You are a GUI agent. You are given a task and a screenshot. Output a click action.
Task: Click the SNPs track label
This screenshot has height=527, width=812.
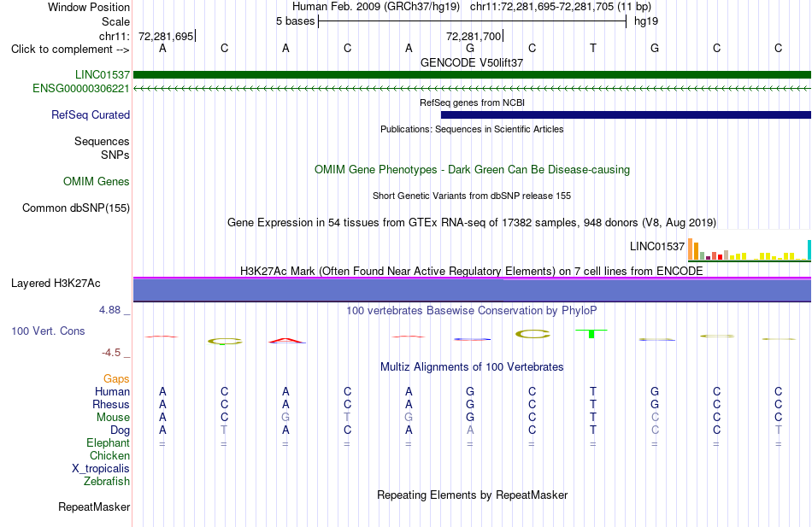tap(115, 155)
